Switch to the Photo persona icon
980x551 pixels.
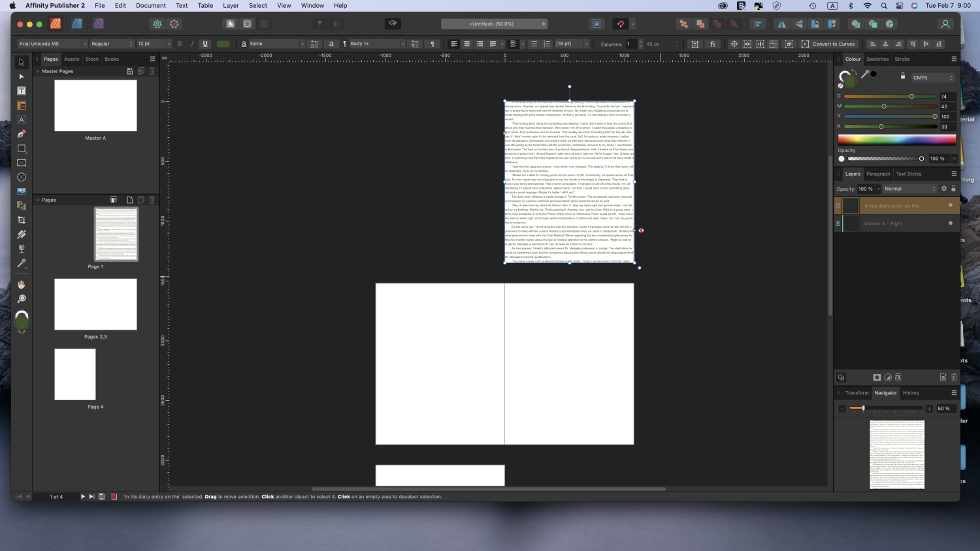tap(99, 24)
